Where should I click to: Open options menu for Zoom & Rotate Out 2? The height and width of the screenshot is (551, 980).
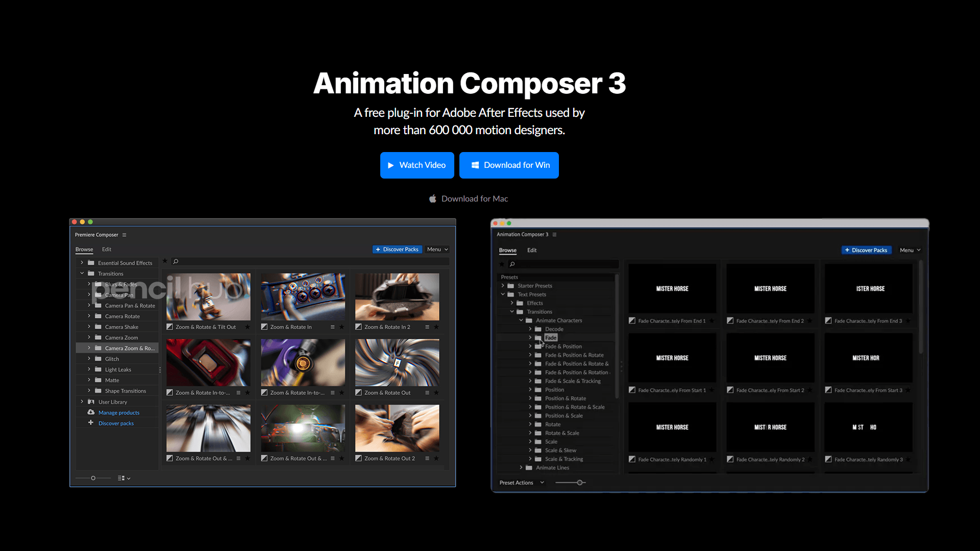[x=427, y=459]
